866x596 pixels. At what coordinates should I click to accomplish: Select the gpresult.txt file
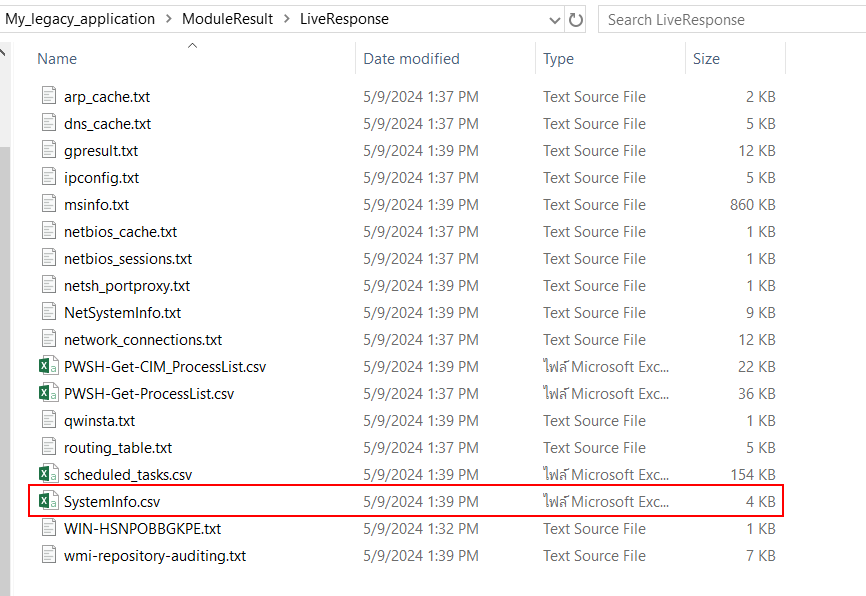coord(101,151)
